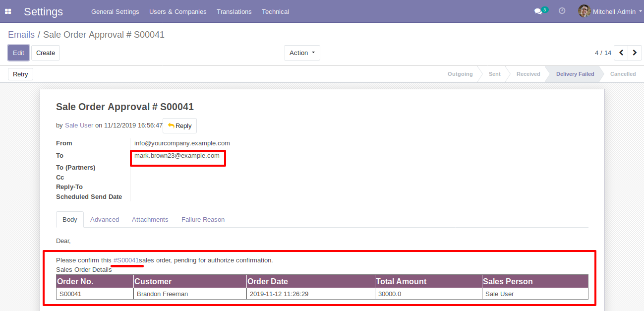This screenshot has height=311, width=644.
Task: Open the activities clock icon
Action: tap(562, 11)
